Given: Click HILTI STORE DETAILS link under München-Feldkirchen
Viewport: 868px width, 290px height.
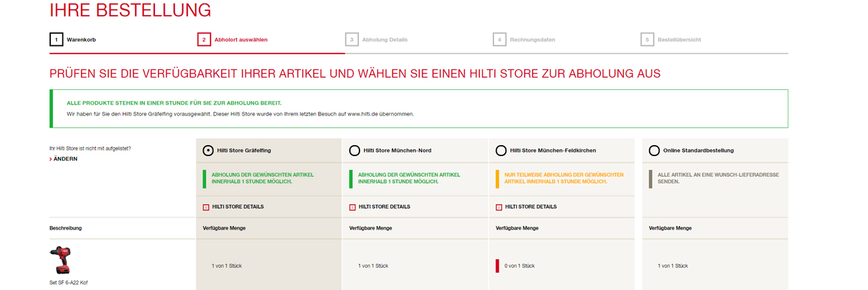Looking at the screenshot, I should click(x=531, y=207).
